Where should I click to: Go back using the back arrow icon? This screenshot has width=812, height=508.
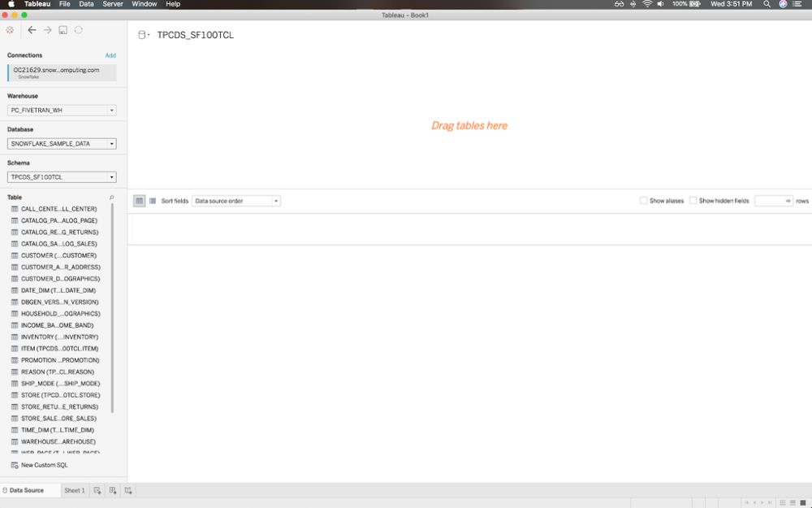(32, 30)
